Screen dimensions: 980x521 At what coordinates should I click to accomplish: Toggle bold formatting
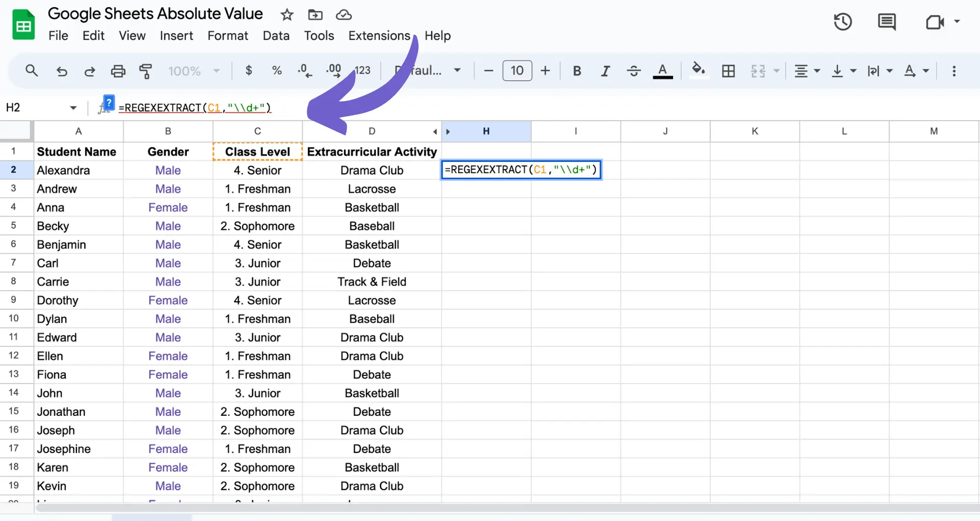point(577,71)
